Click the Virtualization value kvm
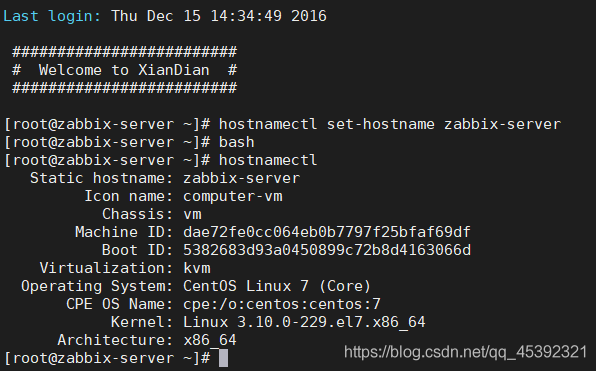The image size is (596, 371). (197, 268)
